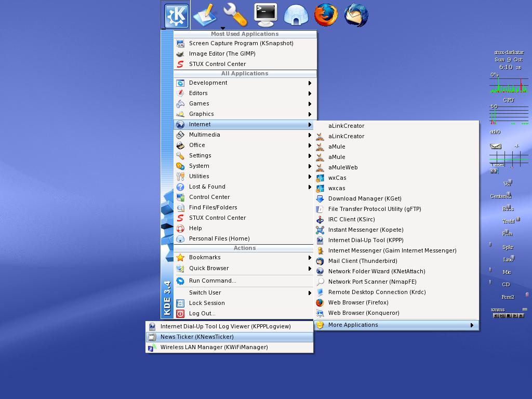Click the eth0 network graph
Screen dimensions: 532x399
click(509, 114)
